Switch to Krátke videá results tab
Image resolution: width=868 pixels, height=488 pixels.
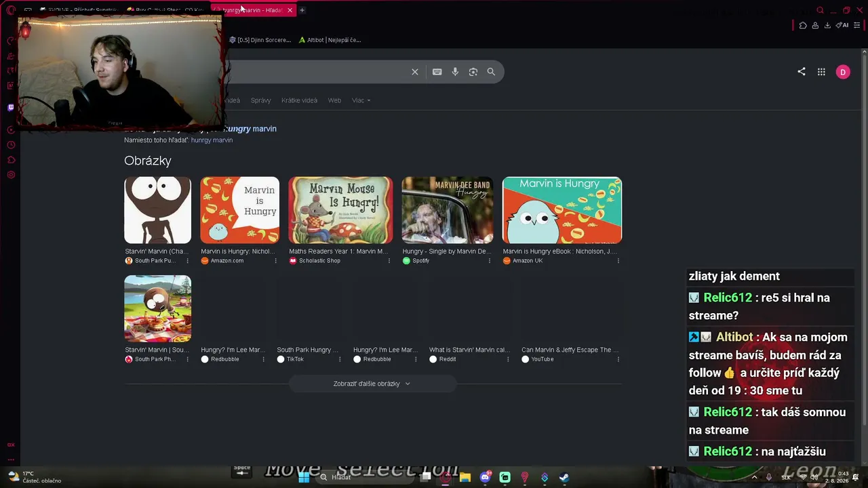pyautogui.click(x=299, y=100)
